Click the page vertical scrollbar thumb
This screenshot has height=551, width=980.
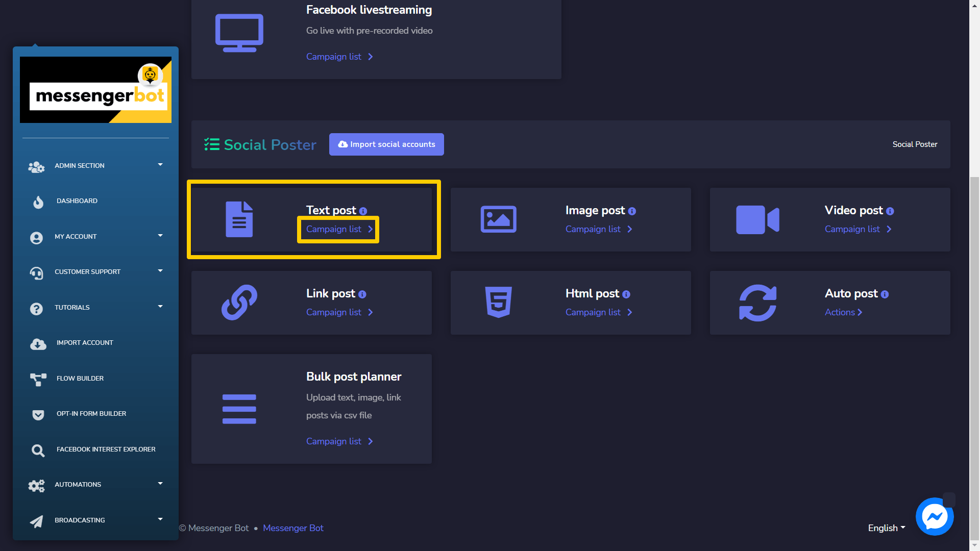(974, 357)
